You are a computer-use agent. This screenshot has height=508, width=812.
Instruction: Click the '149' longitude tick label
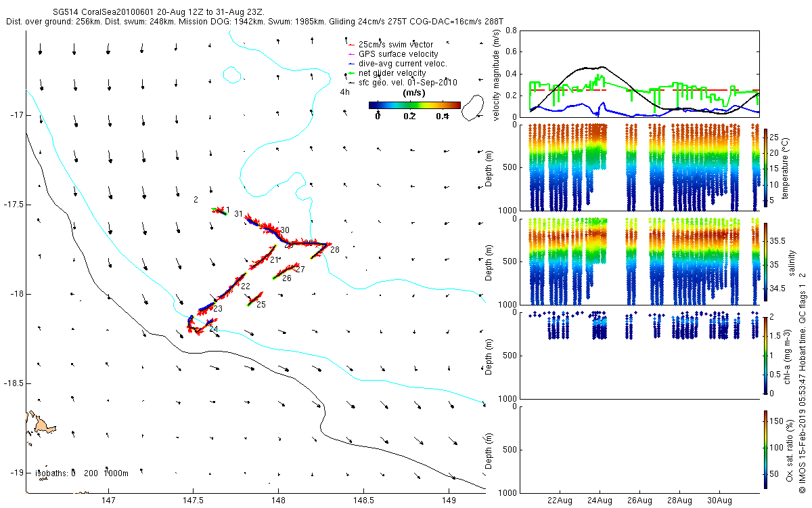(x=448, y=501)
